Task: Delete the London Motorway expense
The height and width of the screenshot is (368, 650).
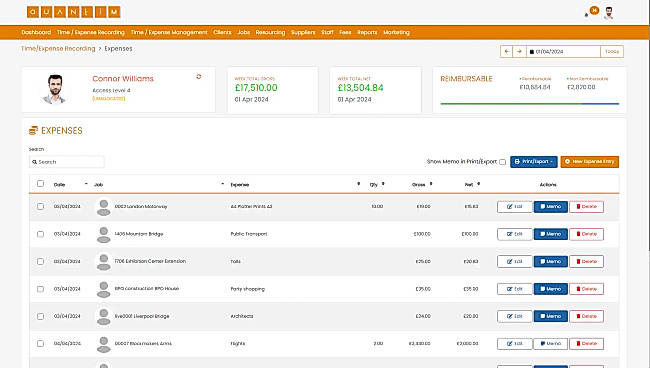Action: point(586,207)
